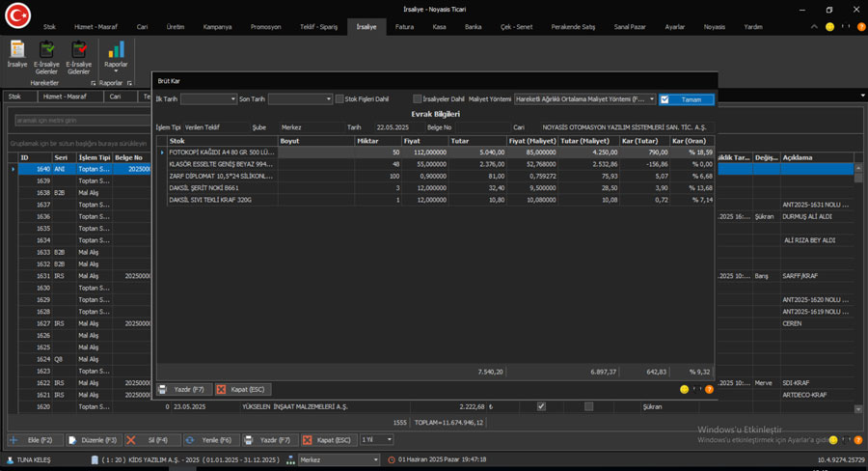Screen dimensions: 868x471
Task: Click the branch network icon in status bar
Action: pos(290,460)
